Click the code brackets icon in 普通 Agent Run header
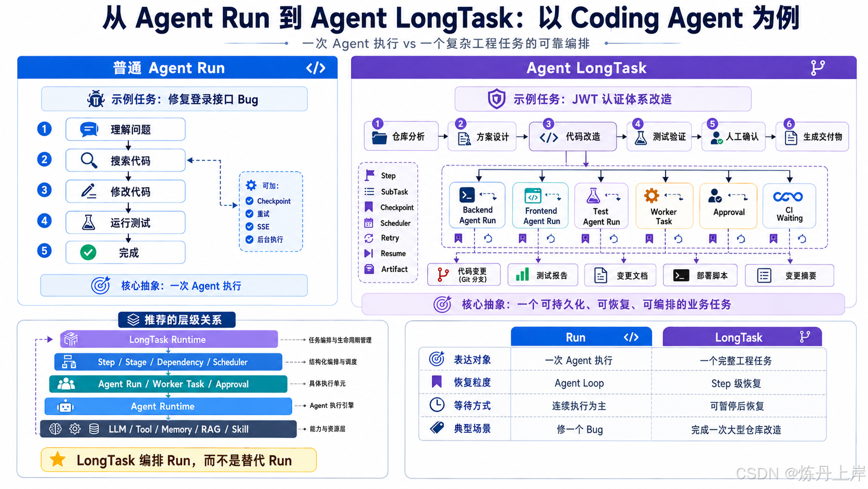The image size is (868, 489). click(x=316, y=68)
